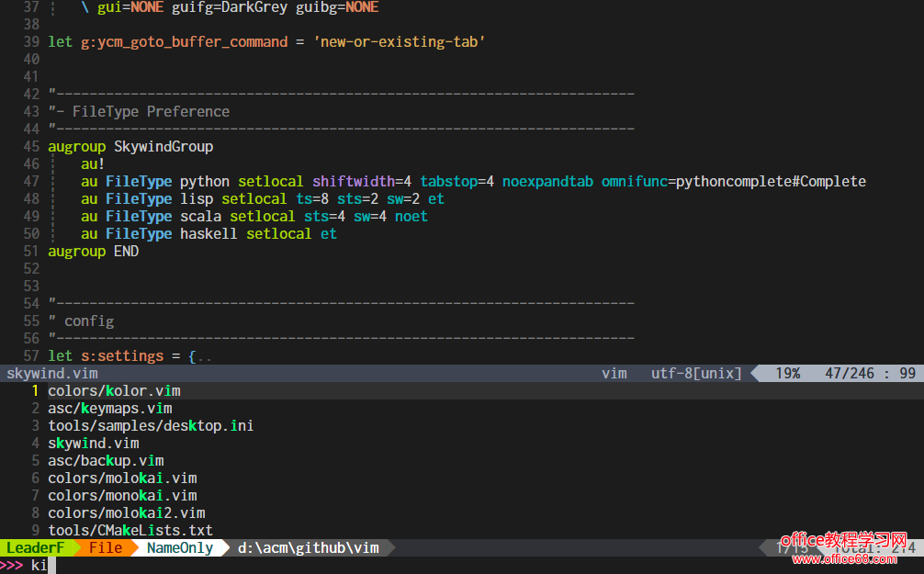Click the 19% scroll position indicator

tap(787, 374)
